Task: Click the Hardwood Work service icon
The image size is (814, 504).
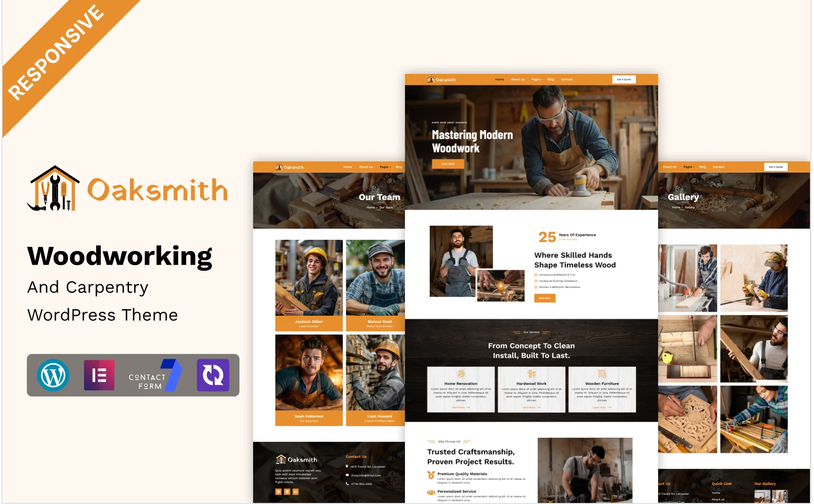Action: pos(532,374)
